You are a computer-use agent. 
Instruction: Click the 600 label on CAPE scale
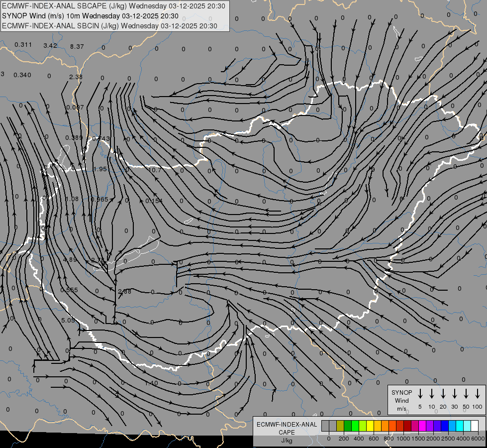point(374,439)
